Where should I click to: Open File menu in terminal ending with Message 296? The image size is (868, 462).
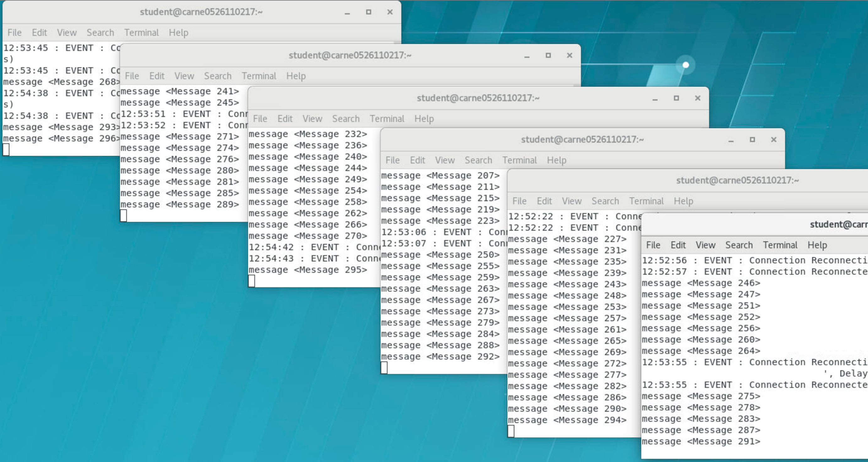[14, 33]
